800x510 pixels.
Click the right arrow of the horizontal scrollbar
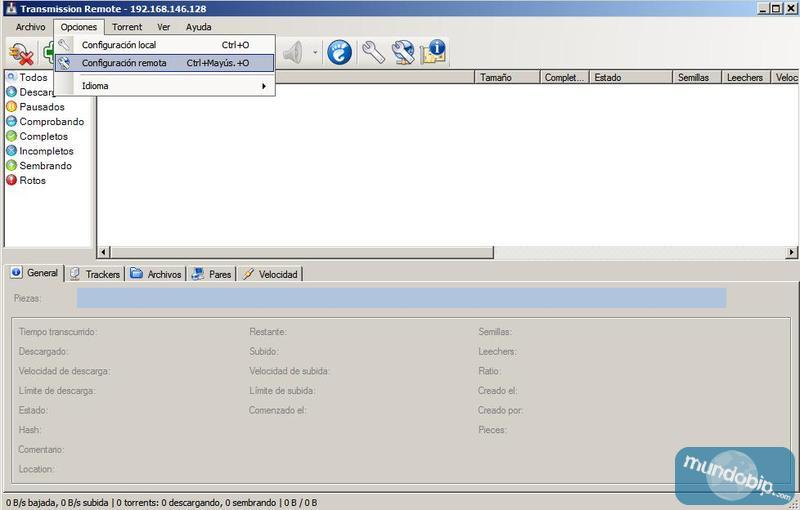point(791,252)
